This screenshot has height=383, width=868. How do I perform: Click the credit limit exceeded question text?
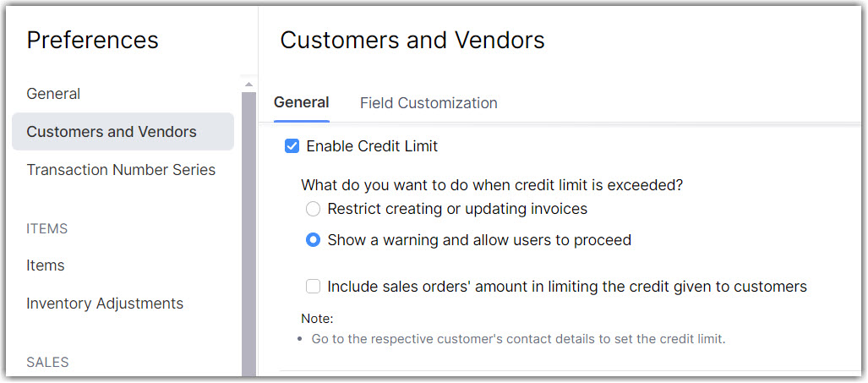pyautogui.click(x=492, y=185)
